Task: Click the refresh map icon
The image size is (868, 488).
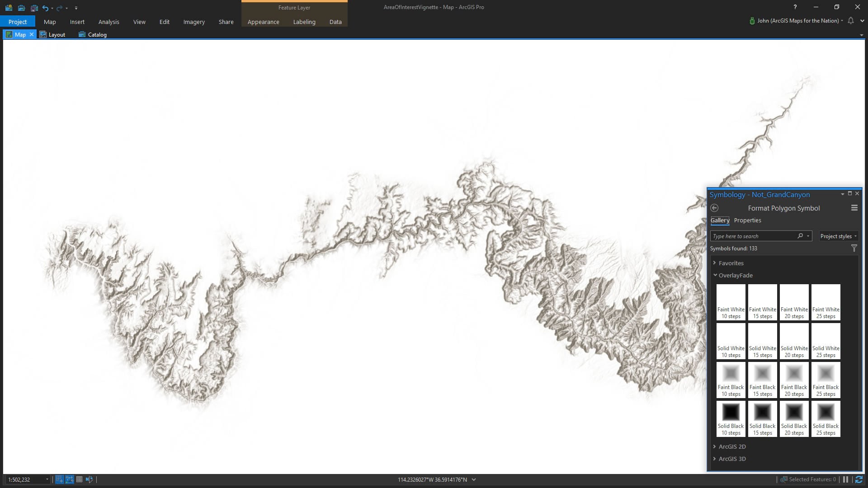Action: pyautogui.click(x=859, y=479)
